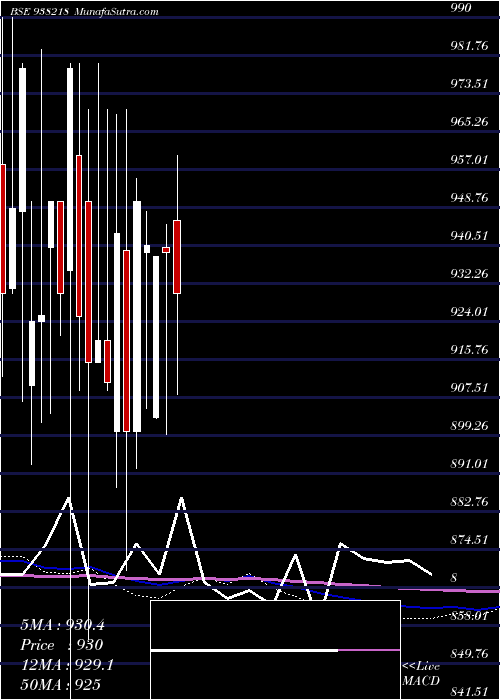
Task: Click the 965.26 axis label
Action: click(469, 121)
